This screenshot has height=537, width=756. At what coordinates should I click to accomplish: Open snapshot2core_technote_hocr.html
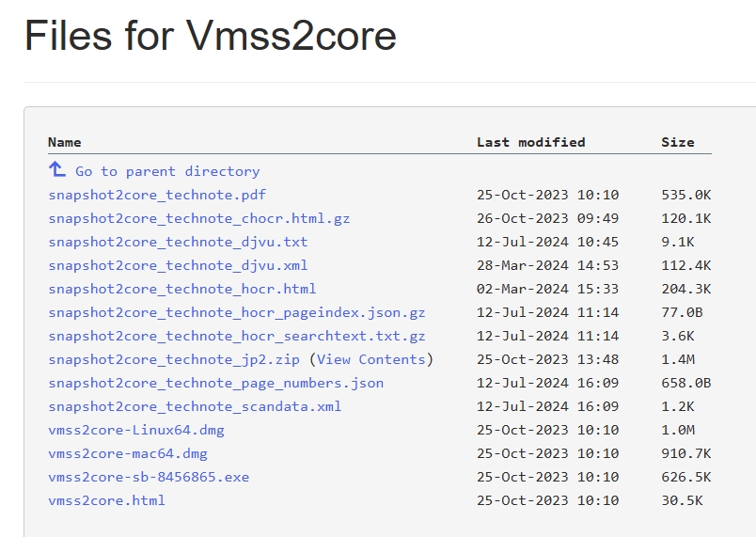[x=182, y=290]
